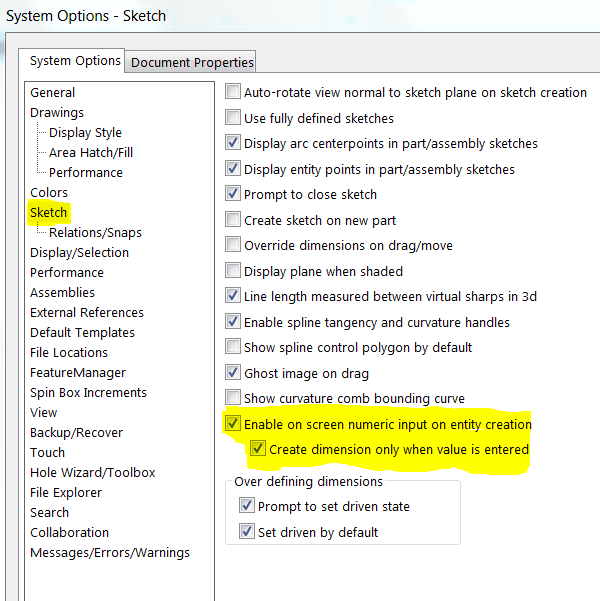Screen dimensions: 600x601
Task: Open Display Style under Drawings
Action: [85, 133]
